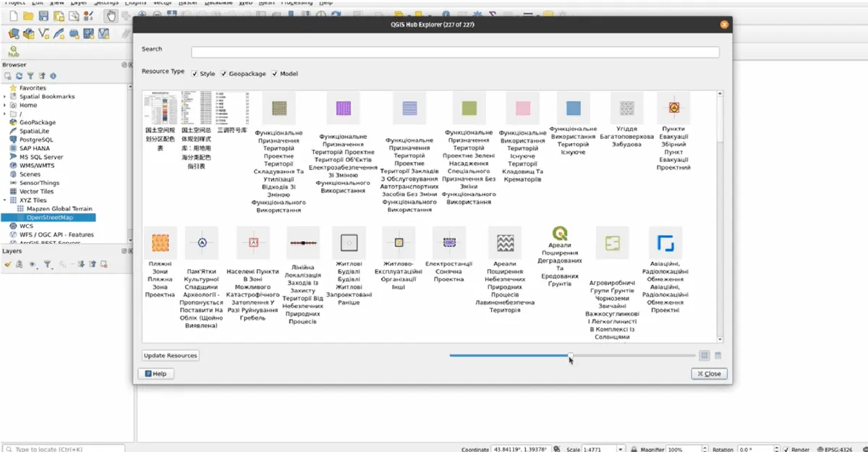Click the New Project icon in main toolbar
The image size is (868, 452).
point(14,16)
